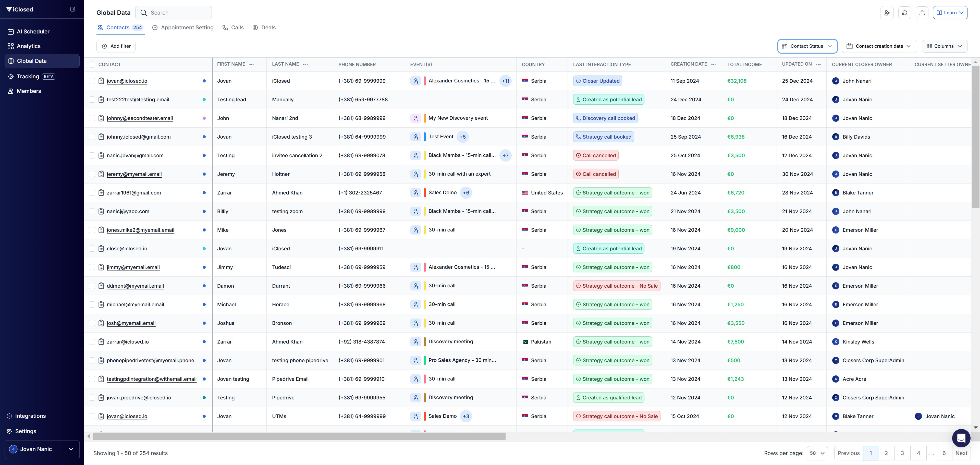Select all contacts with the header checkbox
Viewport: 980px width, 465px height.
coord(92,64)
